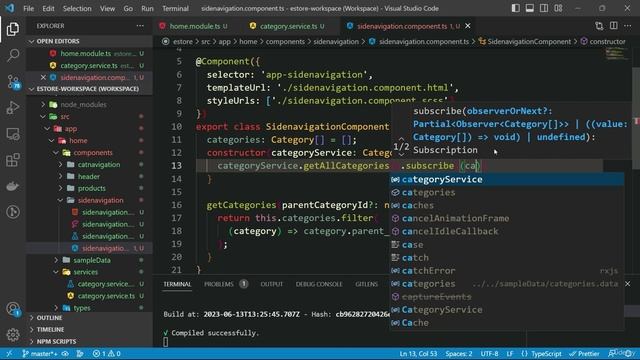Click compare changes icon in editor toolbar
Screen dimensions: 640x360
(599, 26)
